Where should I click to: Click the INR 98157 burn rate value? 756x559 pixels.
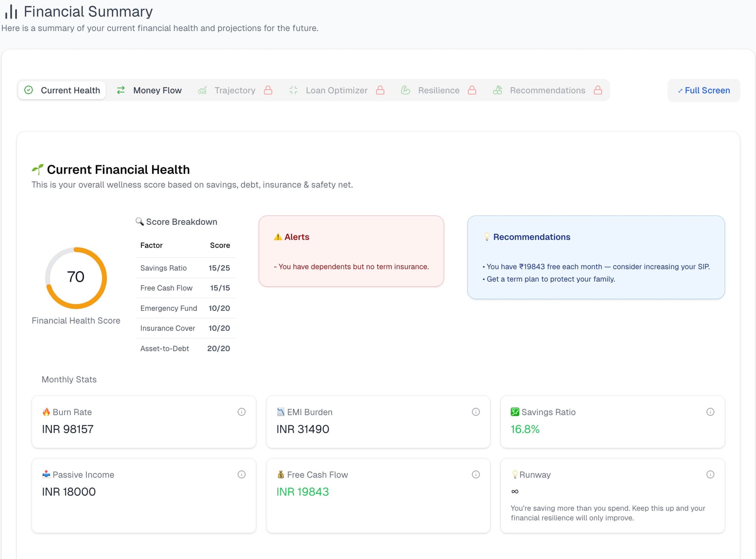(68, 429)
